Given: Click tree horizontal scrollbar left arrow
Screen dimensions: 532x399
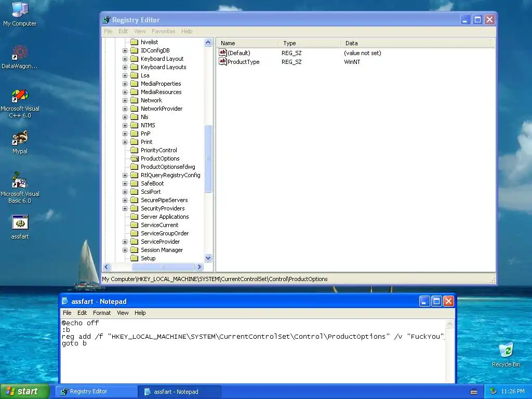Looking at the screenshot, I should click(x=107, y=267).
